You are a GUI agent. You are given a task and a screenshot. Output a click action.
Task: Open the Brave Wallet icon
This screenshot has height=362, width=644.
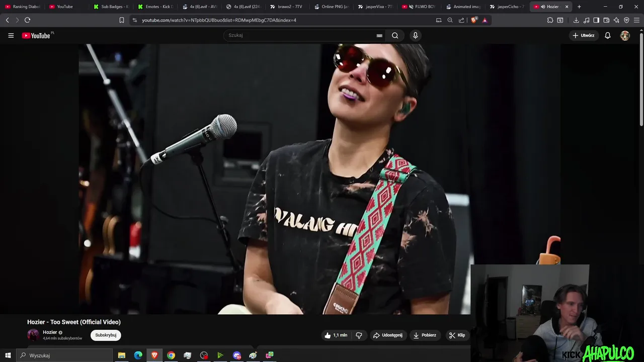[x=606, y=20]
